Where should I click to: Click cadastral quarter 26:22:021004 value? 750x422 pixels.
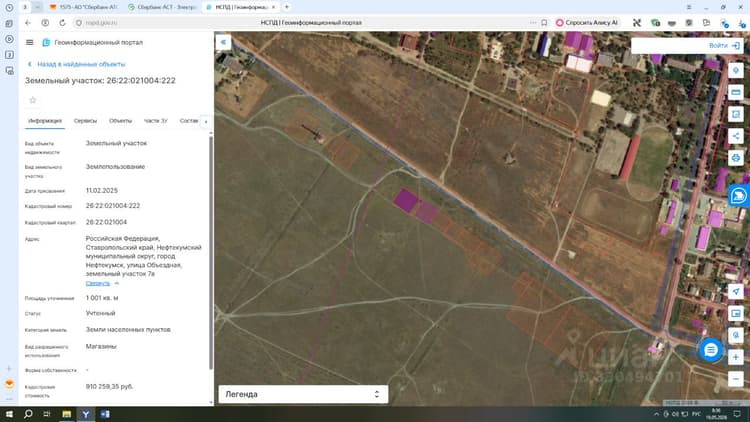click(106, 222)
